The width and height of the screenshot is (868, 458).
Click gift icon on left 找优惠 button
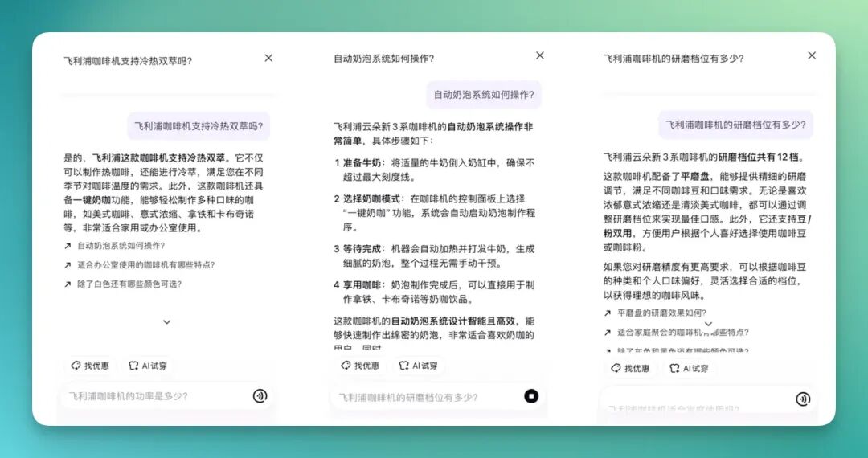tap(76, 366)
